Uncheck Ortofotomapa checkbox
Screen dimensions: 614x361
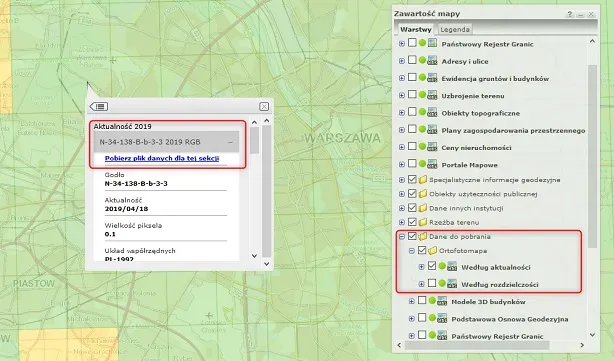point(422,250)
